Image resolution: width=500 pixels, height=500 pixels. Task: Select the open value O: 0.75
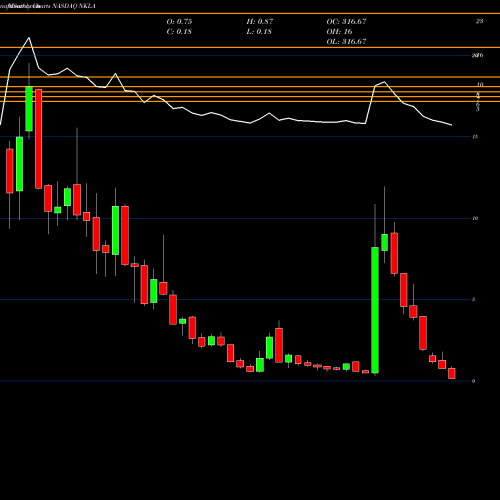[x=179, y=22]
